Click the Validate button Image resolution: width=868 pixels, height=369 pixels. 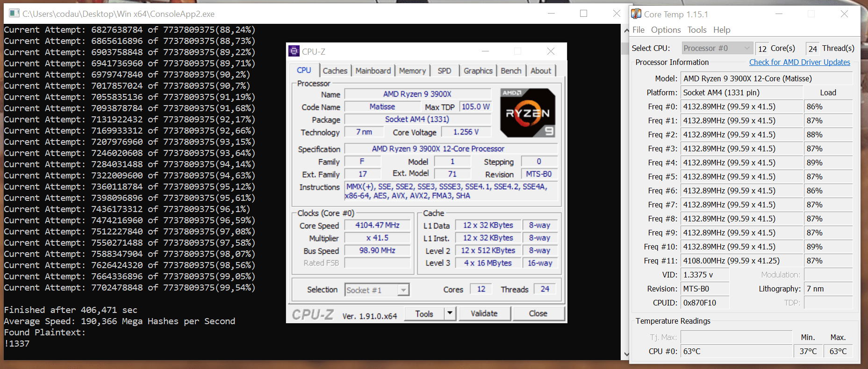click(484, 313)
